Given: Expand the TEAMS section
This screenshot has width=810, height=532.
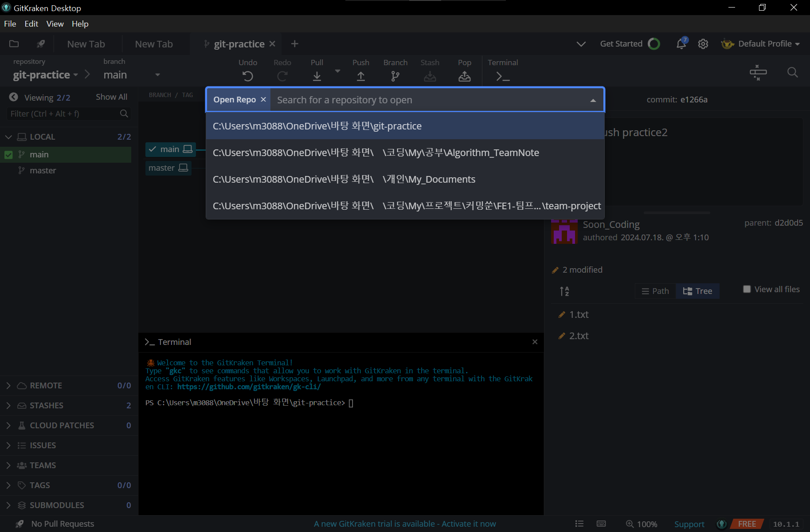Looking at the screenshot, I should [x=8, y=465].
